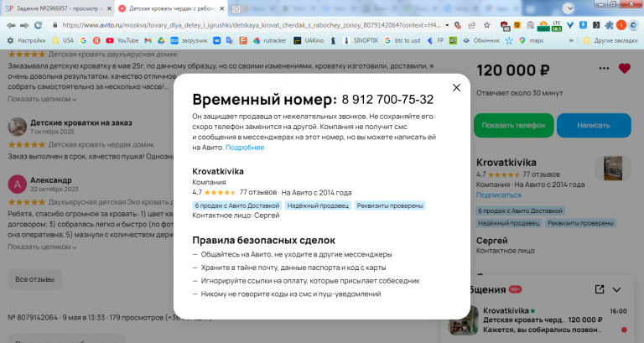This screenshot has height=343, width=644.
Task: Click the Показать телефон button
Action: (x=513, y=125)
